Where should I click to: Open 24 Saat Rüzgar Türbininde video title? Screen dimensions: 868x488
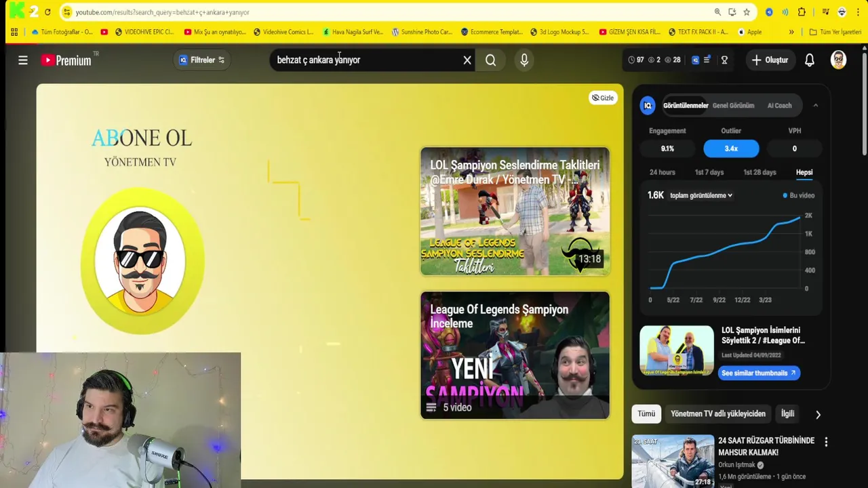(x=766, y=446)
